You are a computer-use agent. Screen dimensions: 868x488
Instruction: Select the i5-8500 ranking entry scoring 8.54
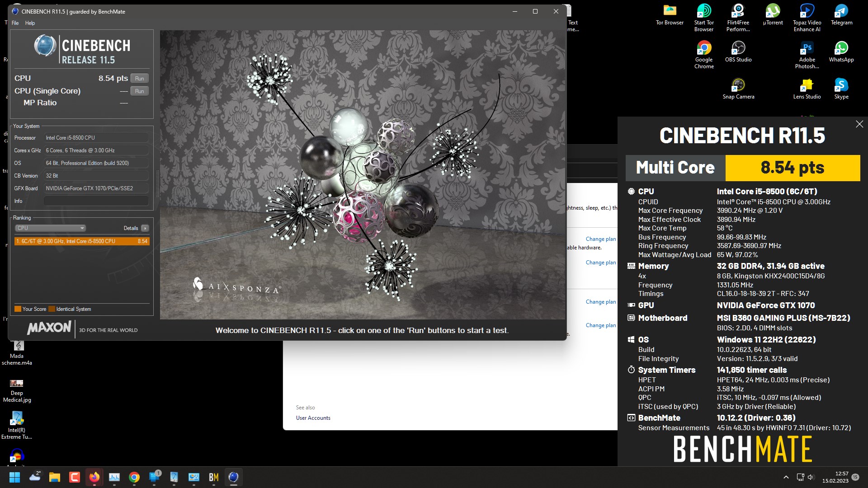82,241
